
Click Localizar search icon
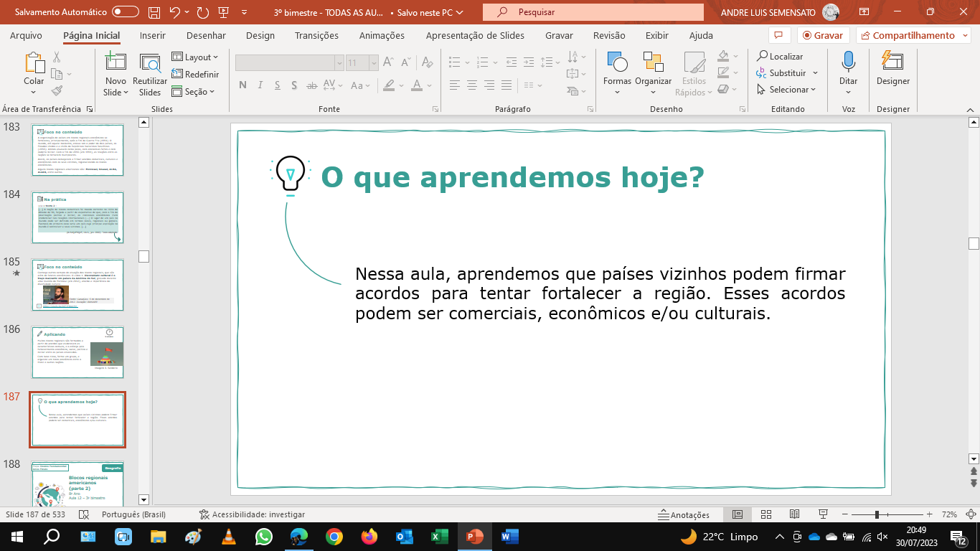pyautogui.click(x=761, y=56)
